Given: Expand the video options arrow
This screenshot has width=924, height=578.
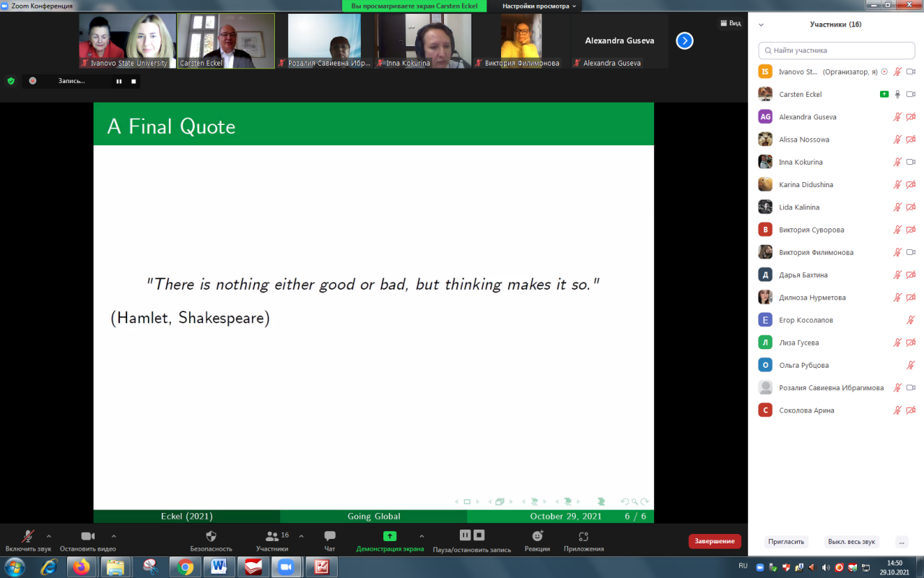Looking at the screenshot, I should pos(113,536).
